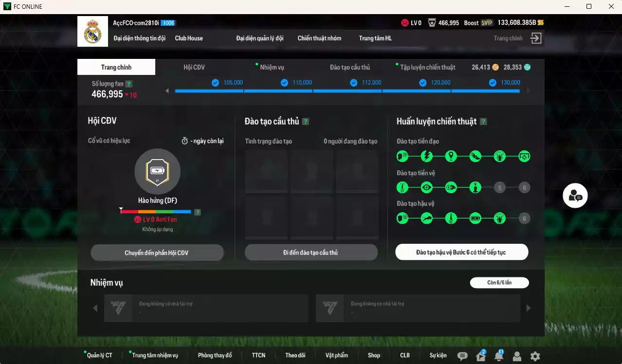Show previous sponsors with left arrow in Nhiệm vụ

pos(95,308)
